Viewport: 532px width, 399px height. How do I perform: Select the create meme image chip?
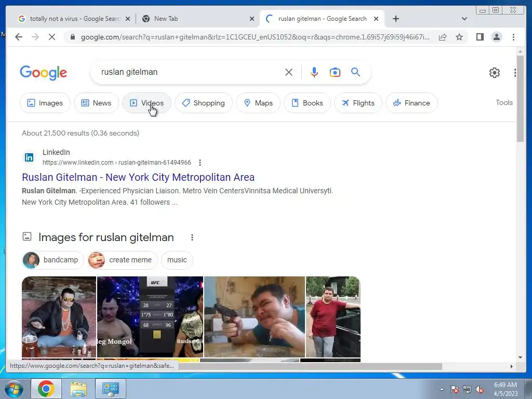coord(123,260)
